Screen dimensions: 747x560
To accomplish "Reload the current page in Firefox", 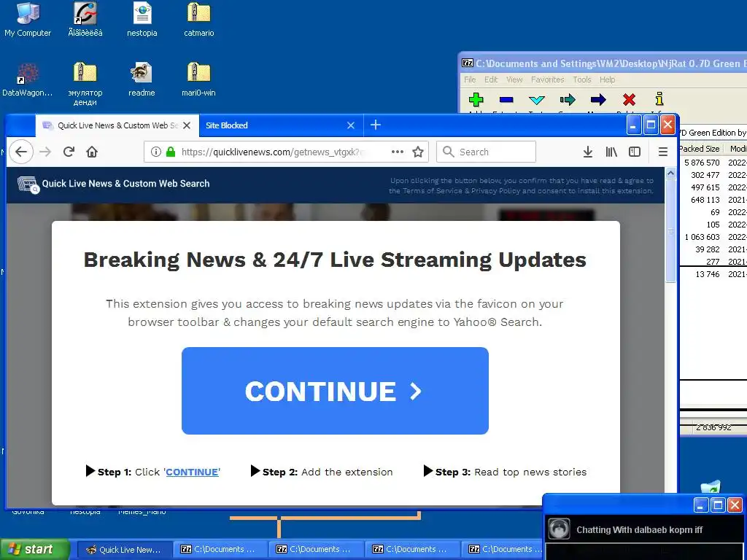I will point(69,152).
